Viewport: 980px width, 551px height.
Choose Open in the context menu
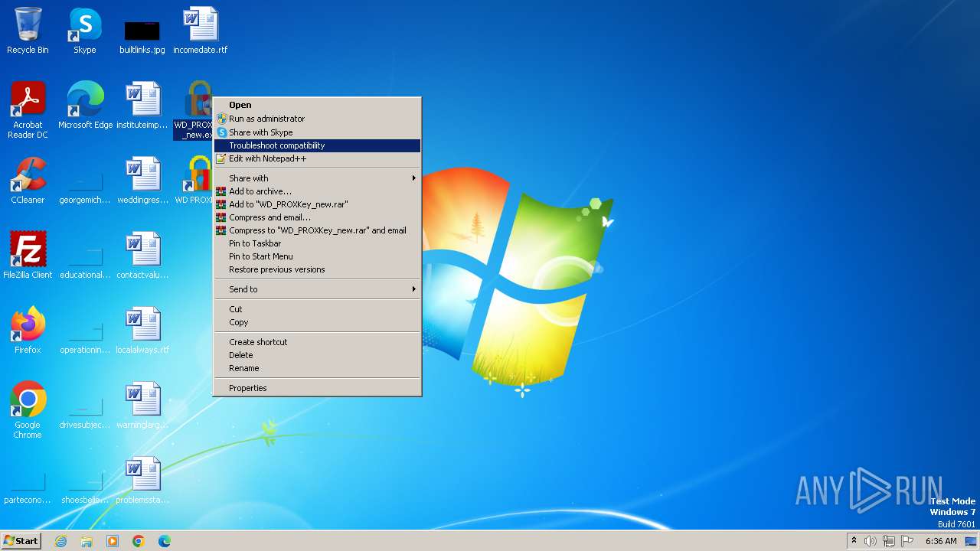[x=317, y=105]
